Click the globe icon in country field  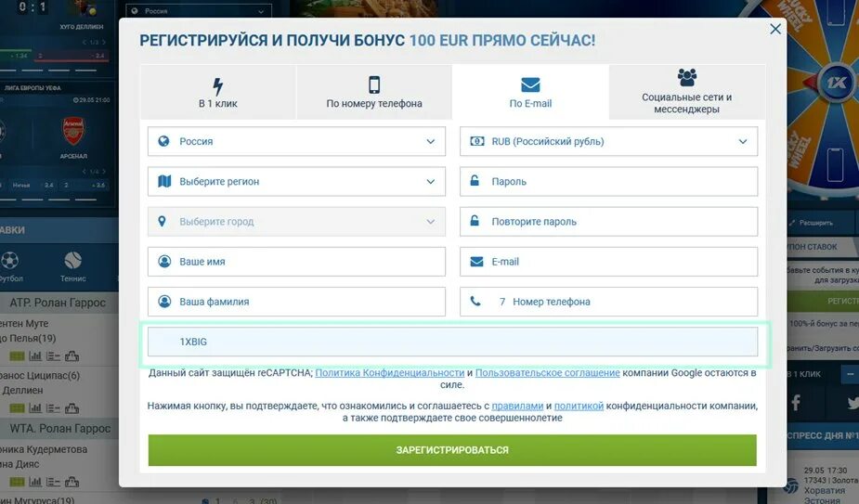[163, 141]
